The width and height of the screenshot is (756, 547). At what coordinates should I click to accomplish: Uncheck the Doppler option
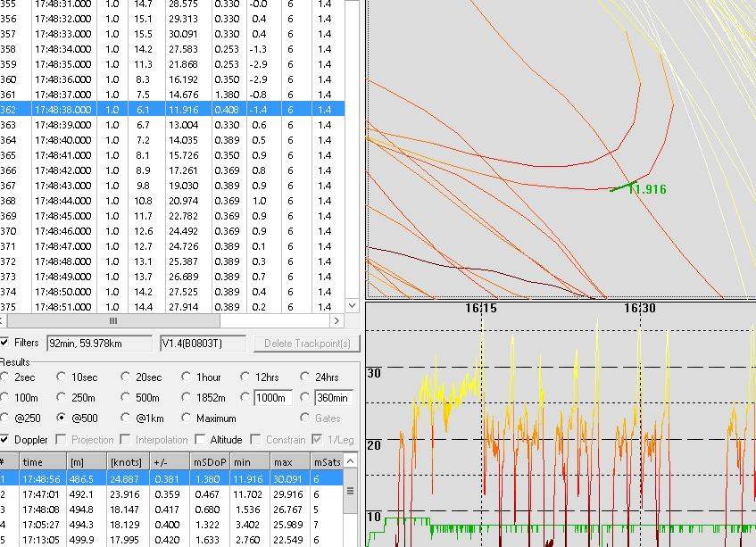pos(5,440)
